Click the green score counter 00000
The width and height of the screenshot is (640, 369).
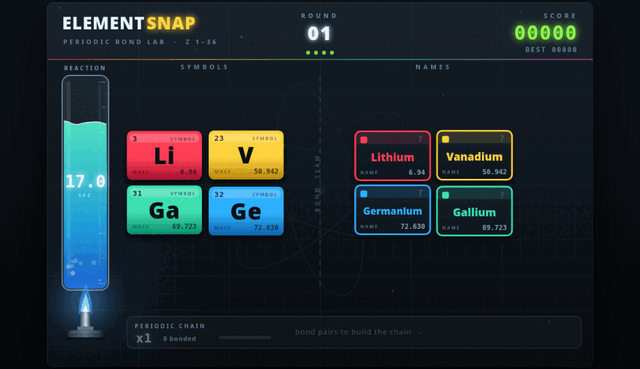[x=545, y=33]
